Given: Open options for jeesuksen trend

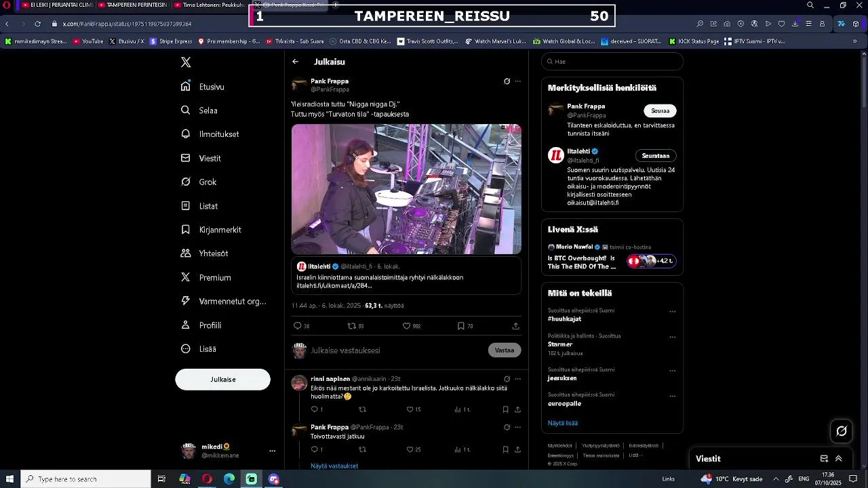Looking at the screenshot, I should 673,371.
